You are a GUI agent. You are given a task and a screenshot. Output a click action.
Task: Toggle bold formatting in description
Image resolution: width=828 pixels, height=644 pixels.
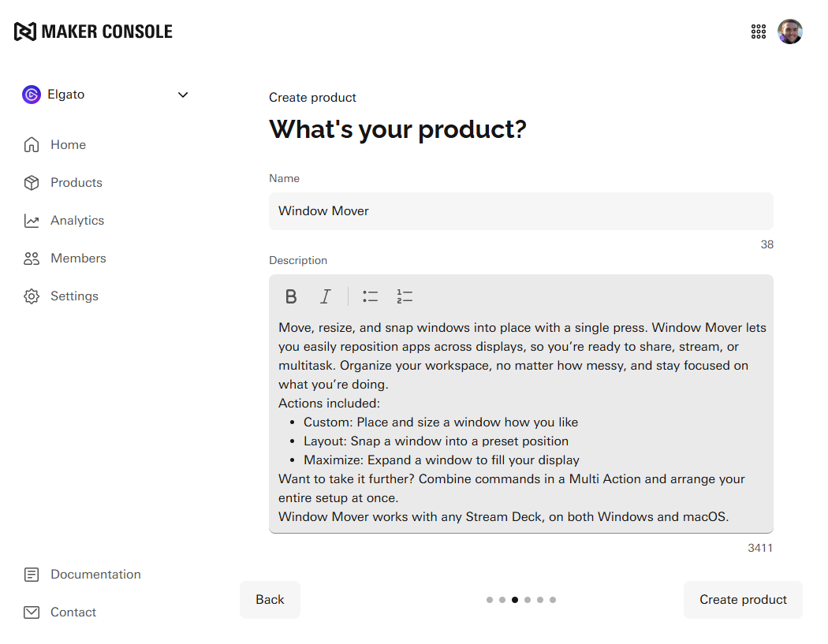click(291, 296)
